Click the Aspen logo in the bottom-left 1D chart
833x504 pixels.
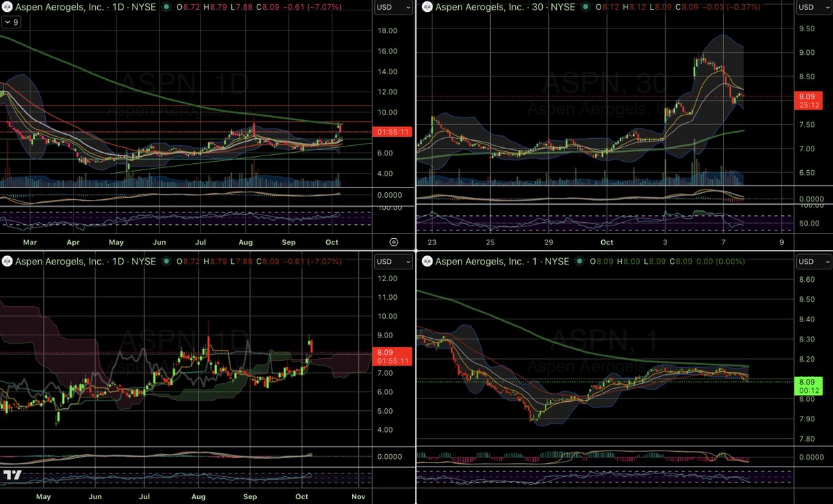tap(7, 262)
